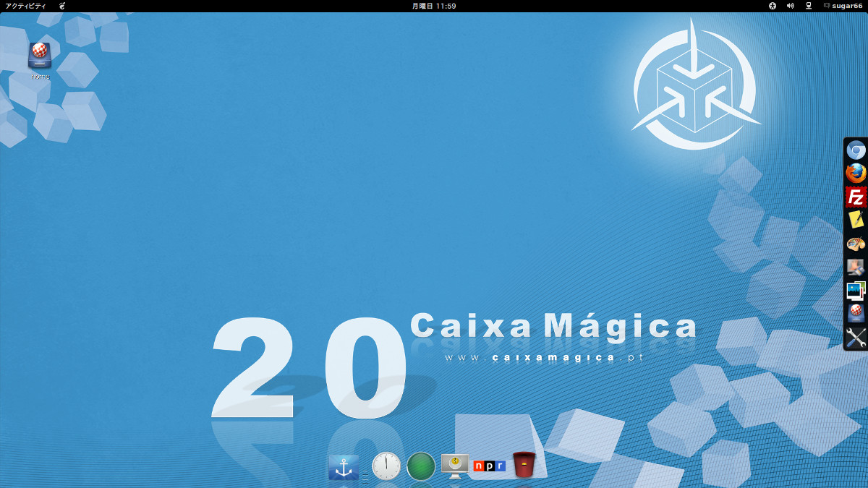868x488 pixels.
Task: Open the 月曜日 11:59 clock menu
Action: click(x=434, y=6)
